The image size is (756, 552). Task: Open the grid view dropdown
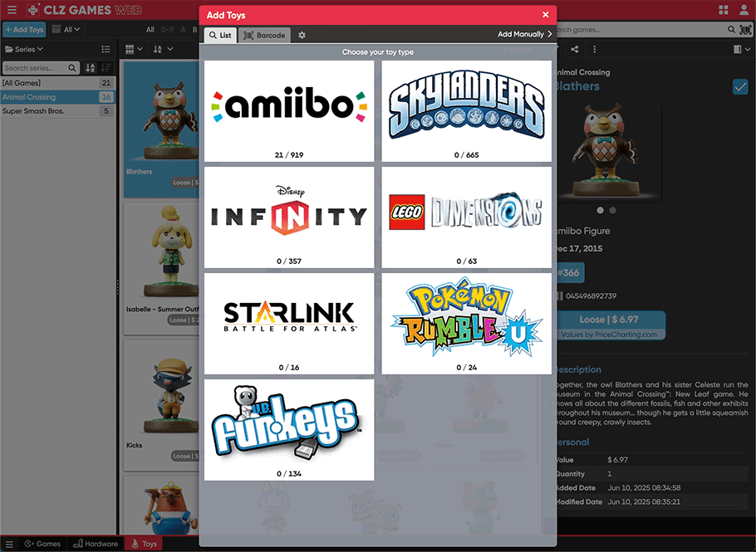point(134,49)
